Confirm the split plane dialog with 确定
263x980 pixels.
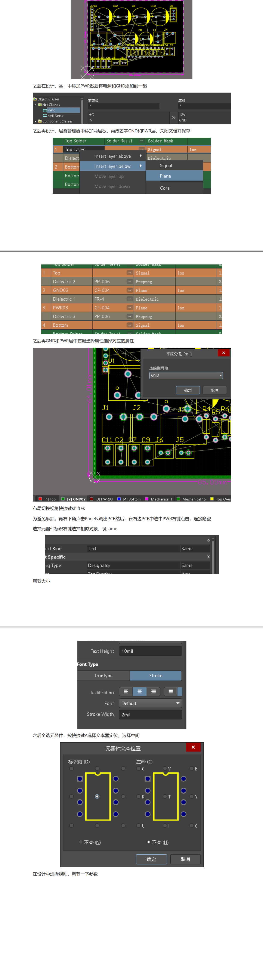[x=188, y=390]
